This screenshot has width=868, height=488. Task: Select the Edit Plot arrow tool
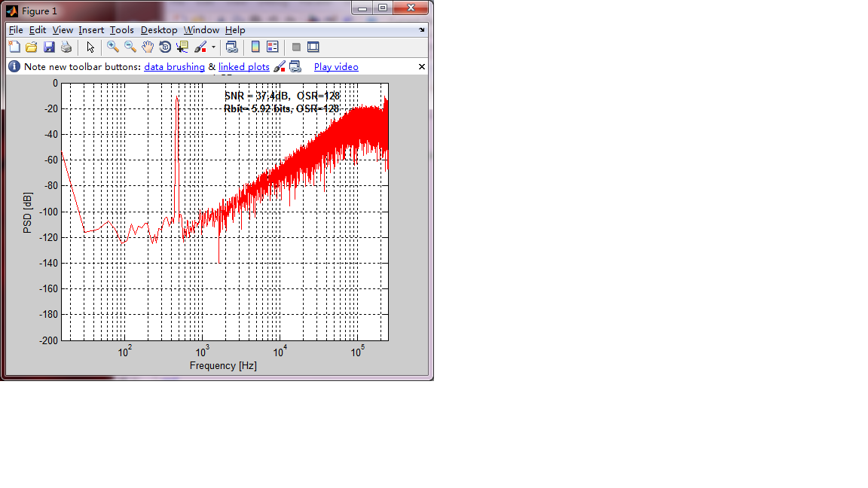coord(90,47)
